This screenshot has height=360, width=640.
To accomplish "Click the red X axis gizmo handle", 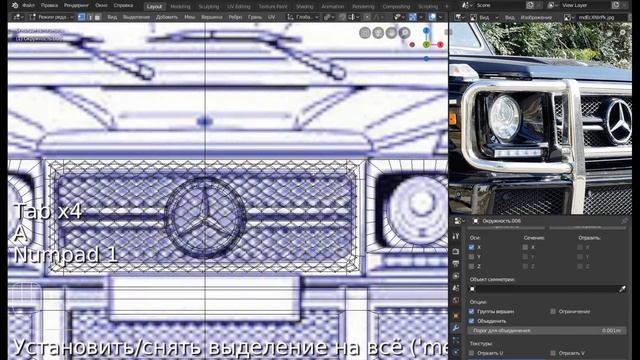I will coord(440,45).
